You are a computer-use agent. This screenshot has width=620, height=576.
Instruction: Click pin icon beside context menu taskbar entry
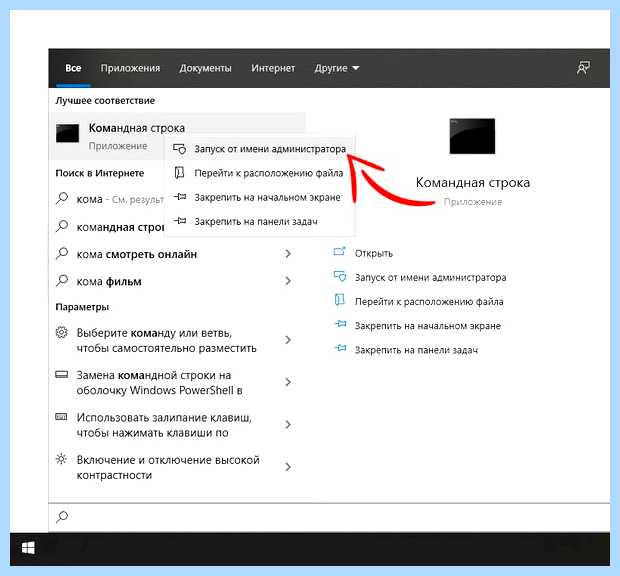pyautogui.click(x=180, y=221)
